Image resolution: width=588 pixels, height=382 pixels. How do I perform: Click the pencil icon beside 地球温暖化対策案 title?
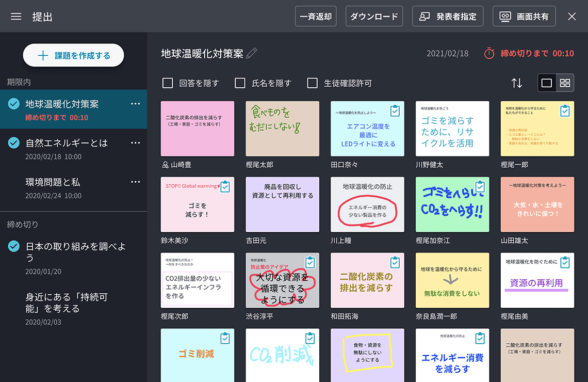pyautogui.click(x=252, y=53)
